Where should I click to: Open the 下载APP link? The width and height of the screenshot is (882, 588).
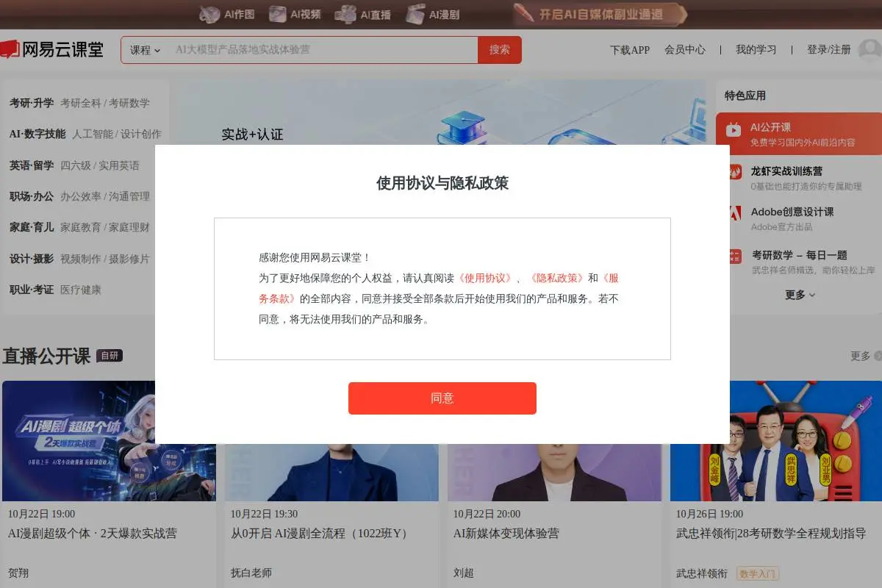pyautogui.click(x=630, y=50)
